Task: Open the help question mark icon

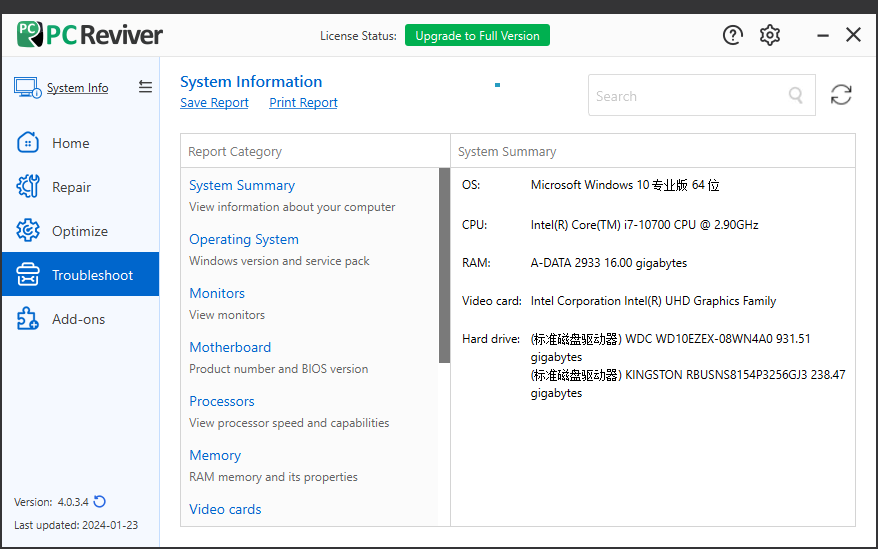Action: 732,35
